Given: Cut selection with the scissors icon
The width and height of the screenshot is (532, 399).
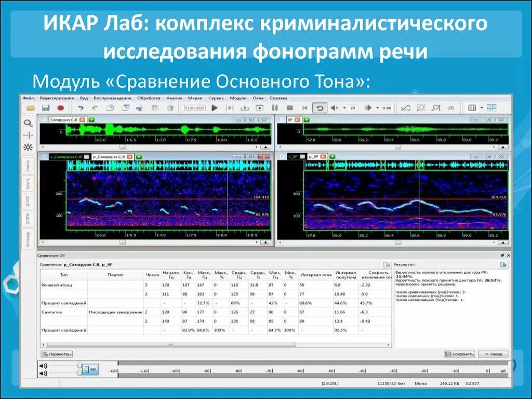Looking at the screenshot, I should 139,108.
